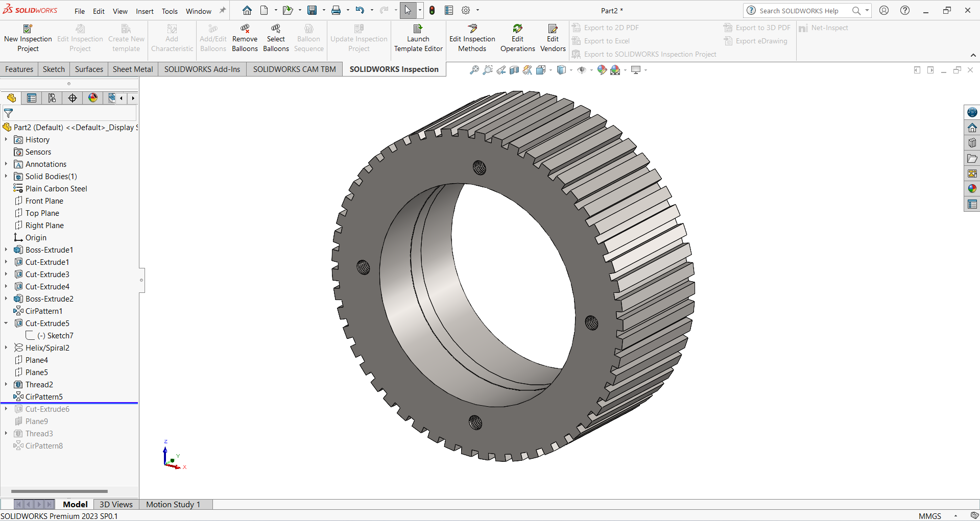Viewport: 980px width, 521px height.
Task: Click the Section View icon
Action: point(514,70)
